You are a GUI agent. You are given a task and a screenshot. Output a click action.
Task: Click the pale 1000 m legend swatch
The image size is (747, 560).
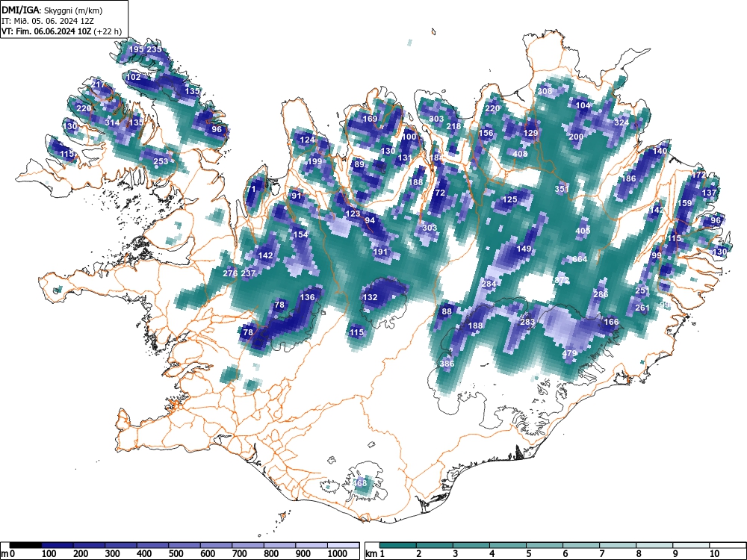click(x=343, y=545)
